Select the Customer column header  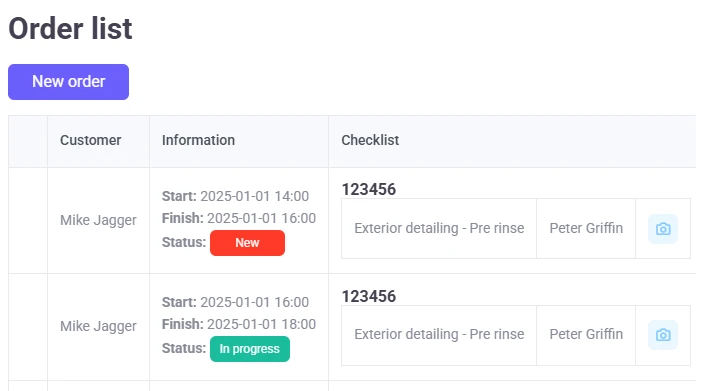pyautogui.click(x=91, y=141)
